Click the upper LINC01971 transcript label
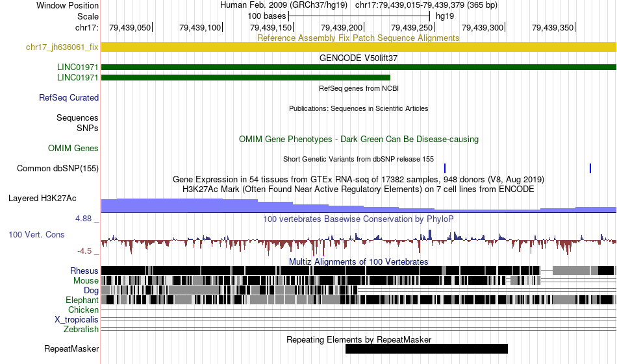 (x=77, y=67)
